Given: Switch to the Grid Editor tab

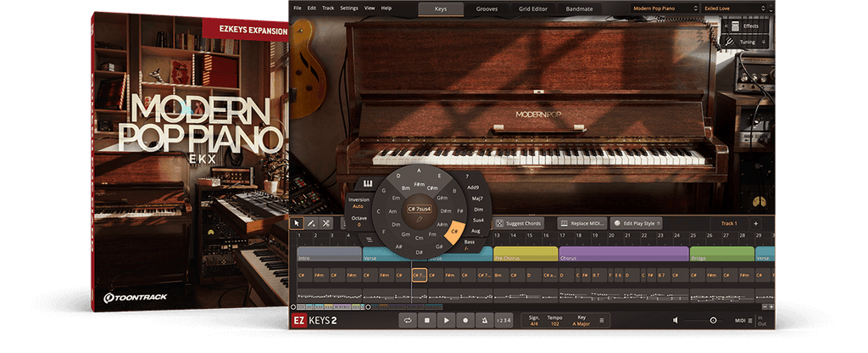Looking at the screenshot, I should (x=532, y=8).
